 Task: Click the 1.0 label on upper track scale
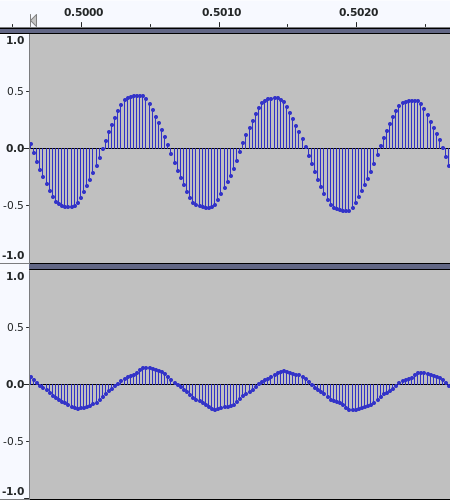click(x=15, y=40)
